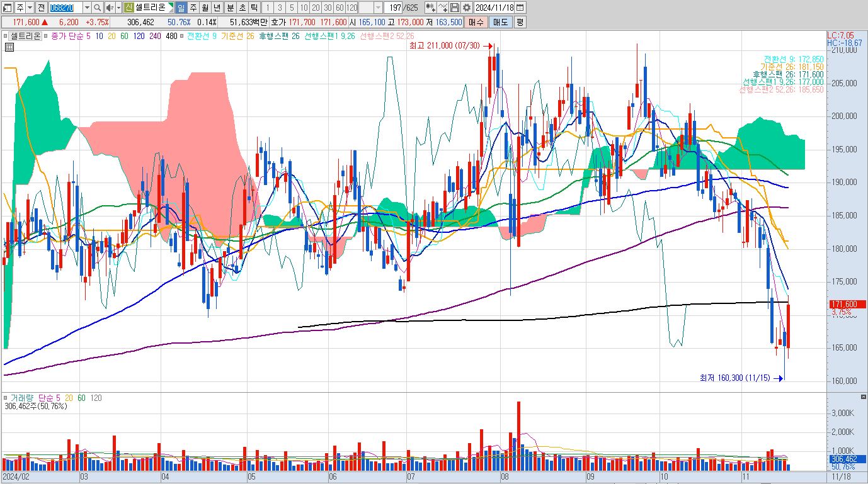The width and height of the screenshot is (868, 484).
Task: Toggle the 일 daily period button
Action: pos(181,8)
